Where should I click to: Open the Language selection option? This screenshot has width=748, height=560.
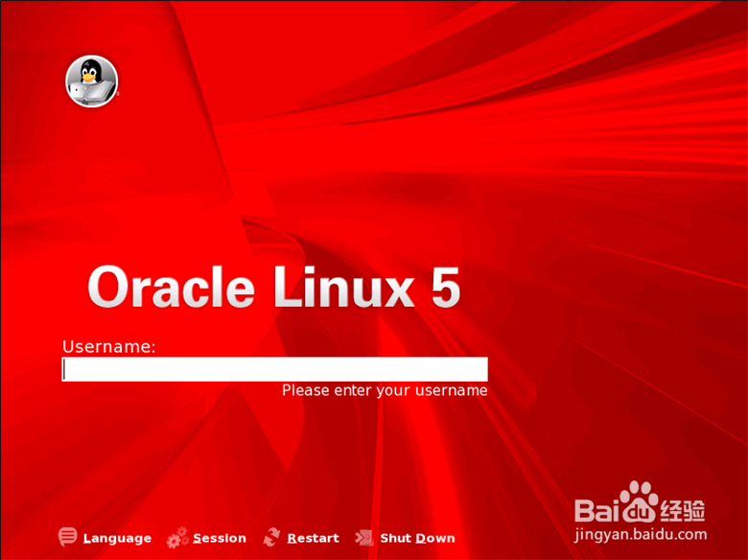[x=117, y=538]
